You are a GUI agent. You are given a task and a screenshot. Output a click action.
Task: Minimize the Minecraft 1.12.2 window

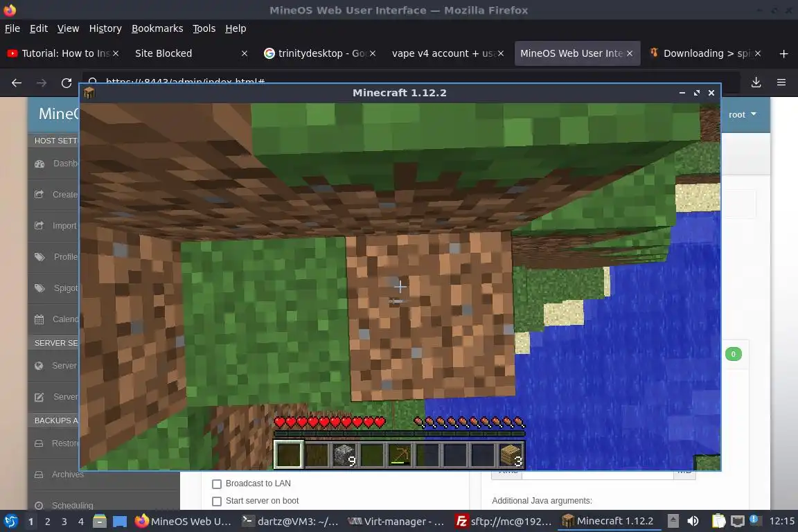coord(682,93)
